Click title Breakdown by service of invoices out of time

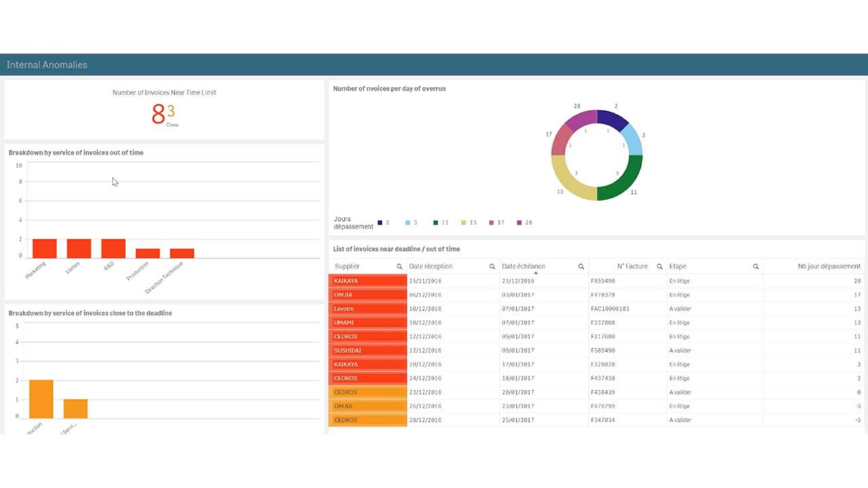tap(76, 152)
